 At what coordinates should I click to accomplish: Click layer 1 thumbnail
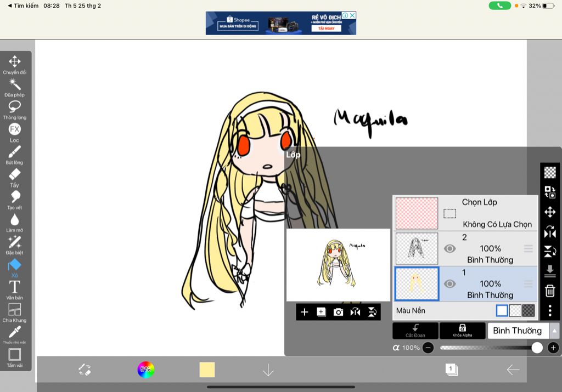[417, 284]
